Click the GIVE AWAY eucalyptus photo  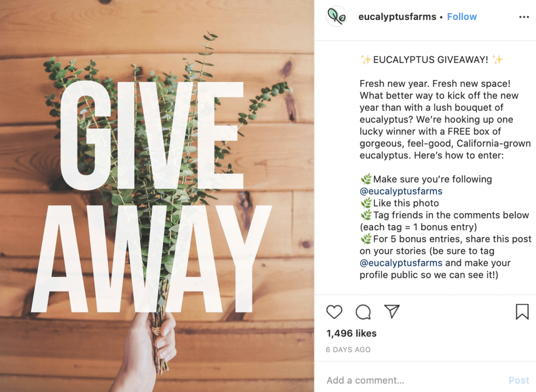[x=157, y=196]
